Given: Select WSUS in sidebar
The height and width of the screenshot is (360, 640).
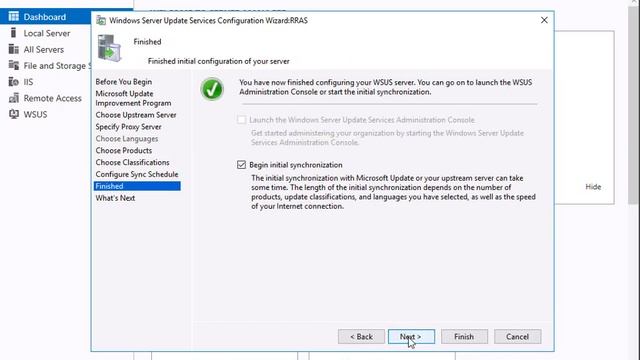Looking at the screenshot, I should (x=35, y=115).
